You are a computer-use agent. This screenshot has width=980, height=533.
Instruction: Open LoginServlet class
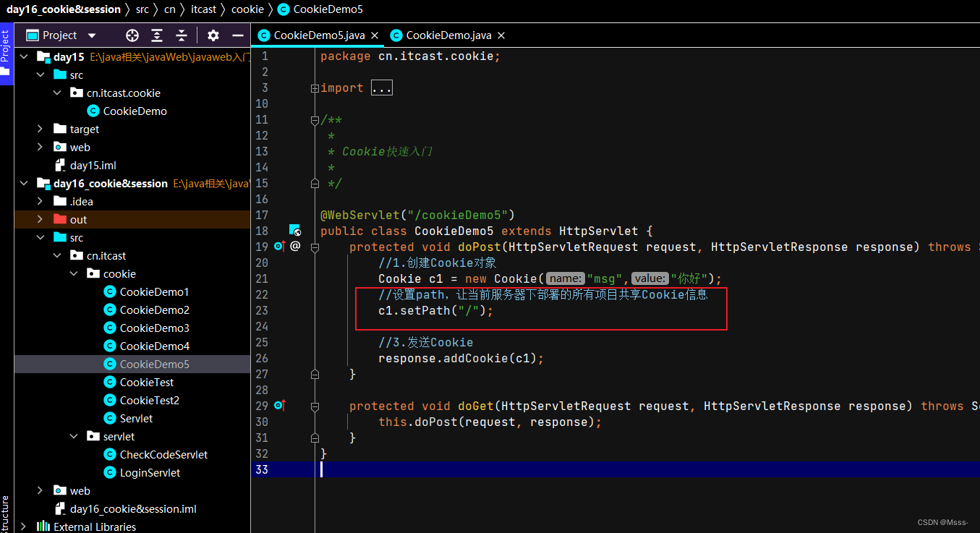click(x=150, y=473)
